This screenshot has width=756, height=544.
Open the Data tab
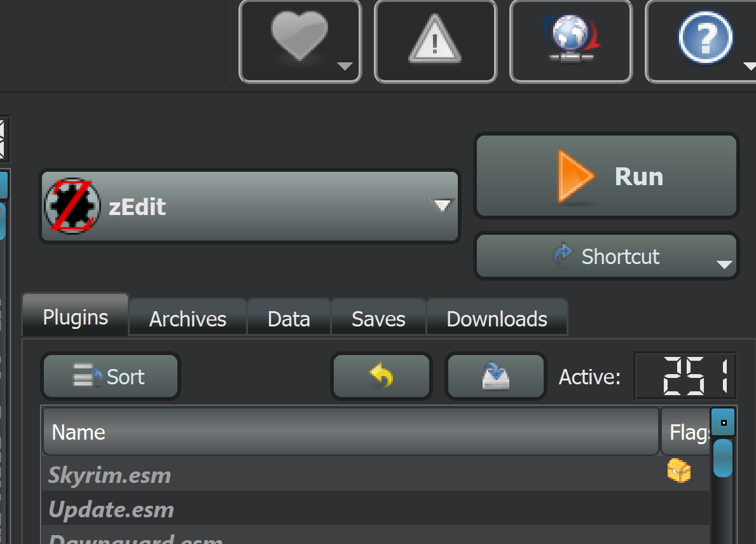[x=288, y=318]
